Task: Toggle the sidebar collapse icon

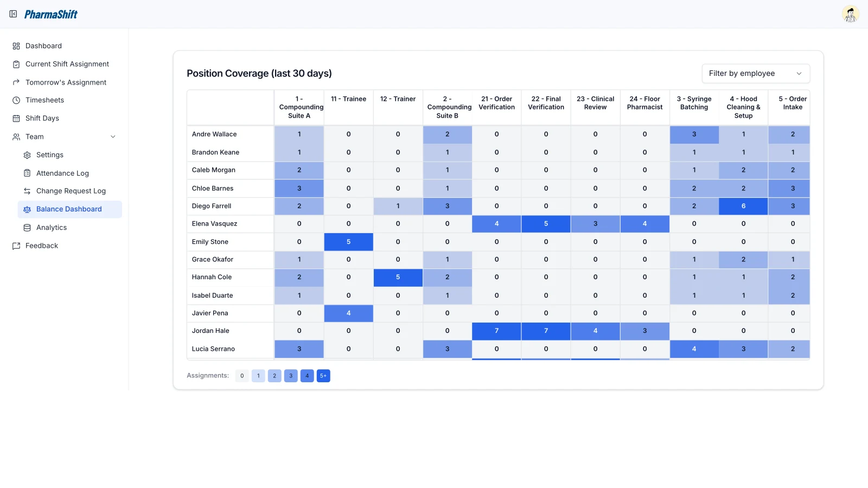Action: pyautogui.click(x=13, y=14)
